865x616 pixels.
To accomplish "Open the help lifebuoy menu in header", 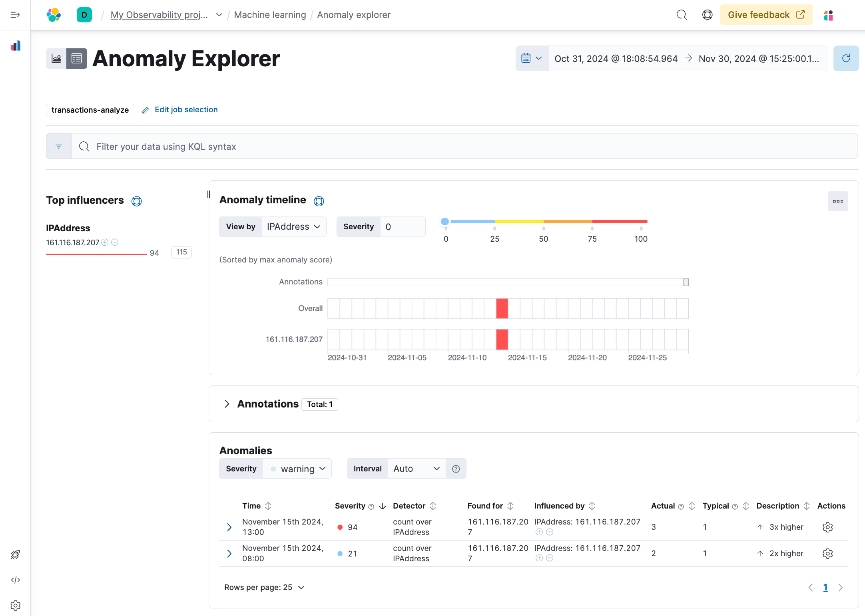I will (707, 15).
